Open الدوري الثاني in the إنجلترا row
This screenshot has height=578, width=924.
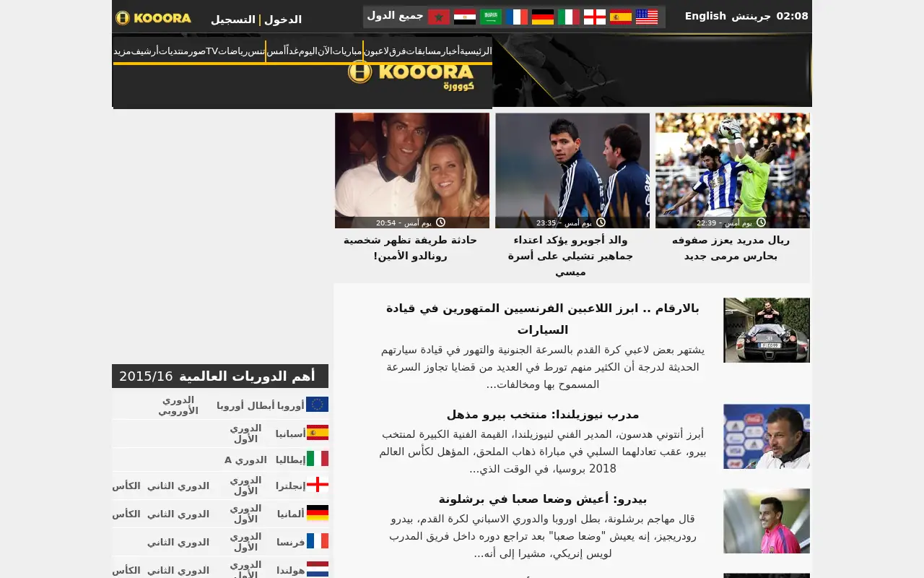coord(178,486)
